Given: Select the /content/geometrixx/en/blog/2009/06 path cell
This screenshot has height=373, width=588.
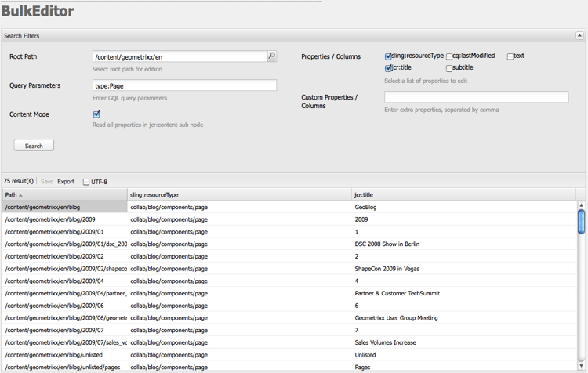Looking at the screenshot, I should tap(65, 306).
